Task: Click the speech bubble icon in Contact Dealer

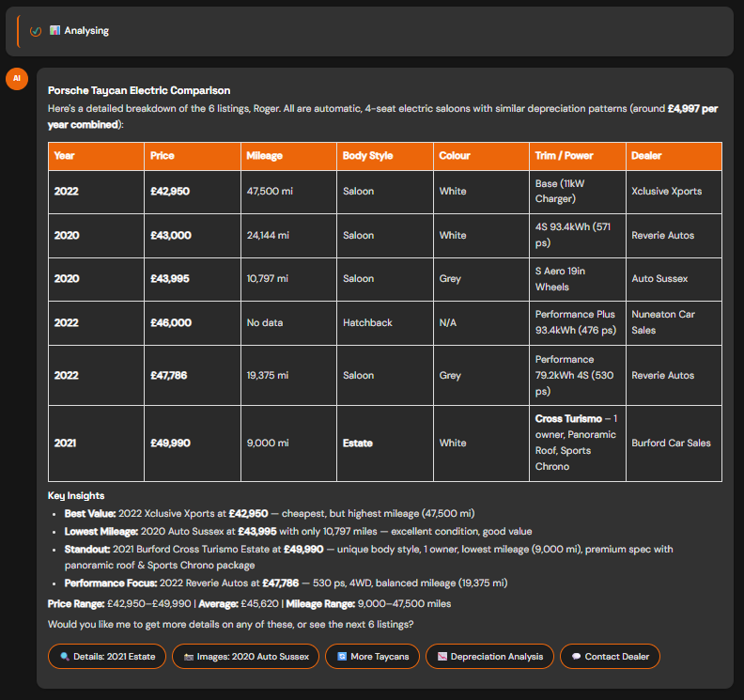Action: tap(576, 657)
